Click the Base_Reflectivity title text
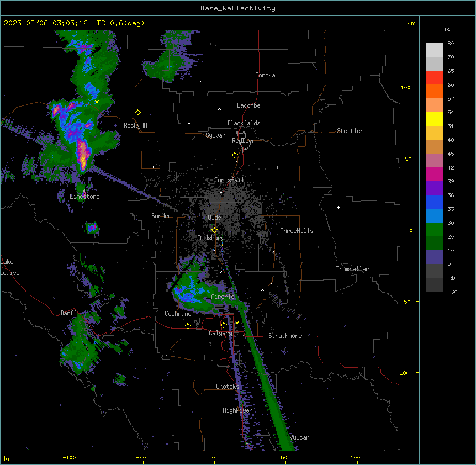The height and width of the screenshot is (465, 476). point(238,8)
